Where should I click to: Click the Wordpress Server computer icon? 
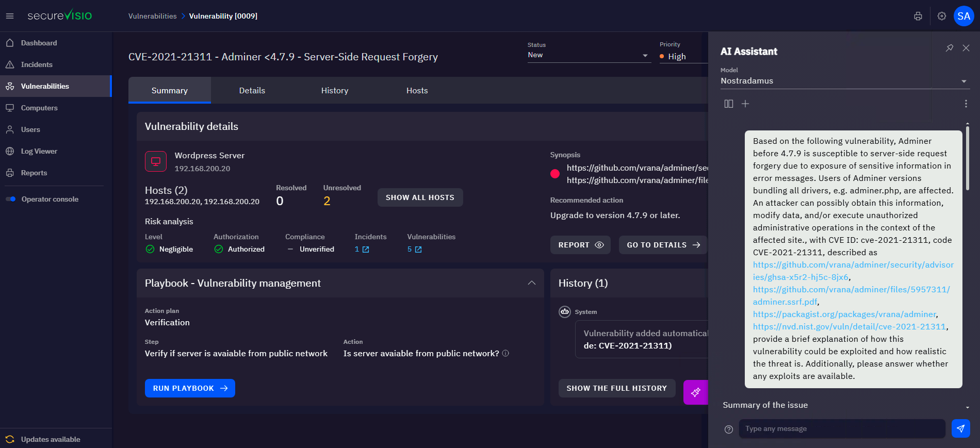(156, 161)
